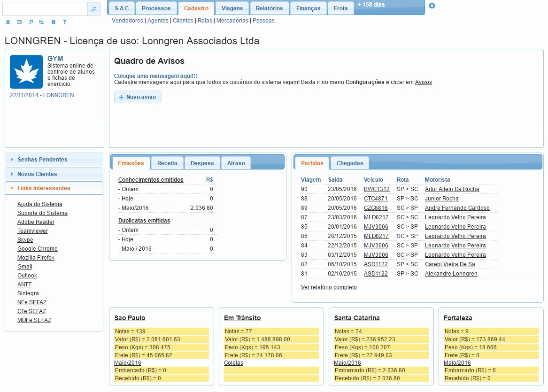Viewport: 548px width, 392px height.
Task: Expand the Senhas Pendentes panel
Action: tap(54, 159)
